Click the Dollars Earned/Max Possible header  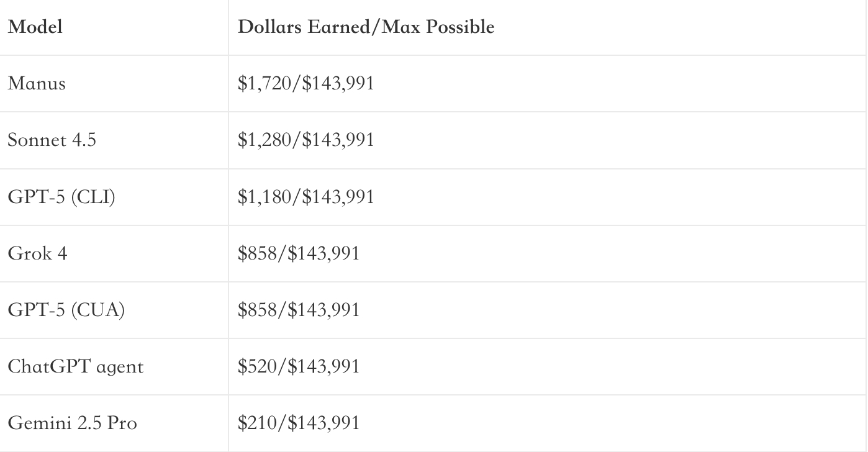point(366,28)
